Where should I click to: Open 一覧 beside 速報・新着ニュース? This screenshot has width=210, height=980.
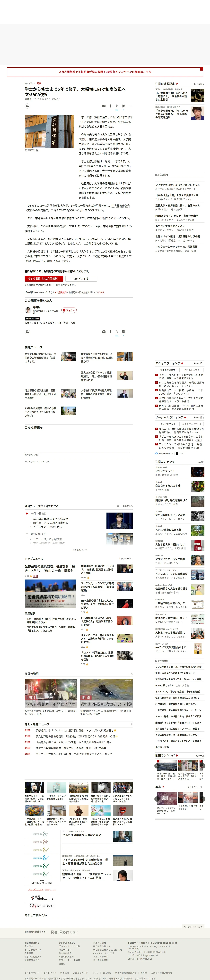pyautogui.click(x=130, y=724)
